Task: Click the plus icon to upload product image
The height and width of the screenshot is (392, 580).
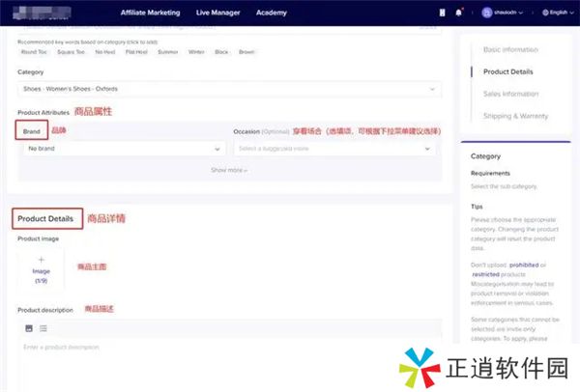Action: pos(41,260)
